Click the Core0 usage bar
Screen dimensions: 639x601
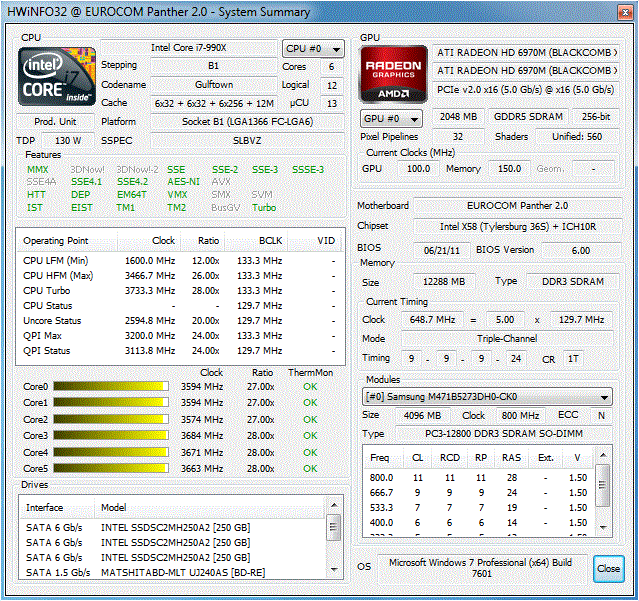click(111, 386)
